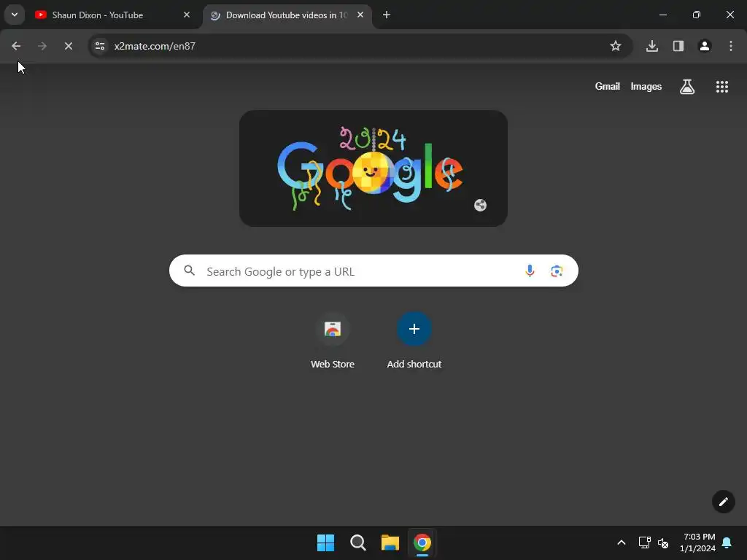The width and height of the screenshot is (747, 560).
Task: Open Search Labs flask icon
Action: (x=687, y=87)
